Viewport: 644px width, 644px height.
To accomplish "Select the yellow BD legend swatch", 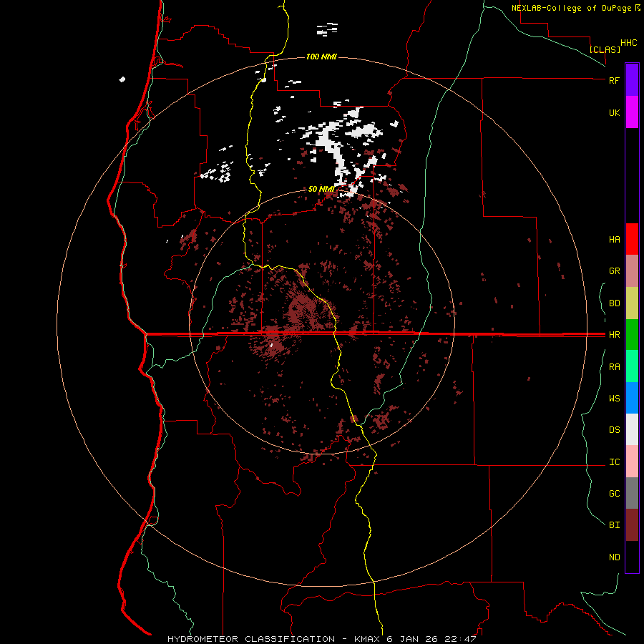I will point(632,303).
